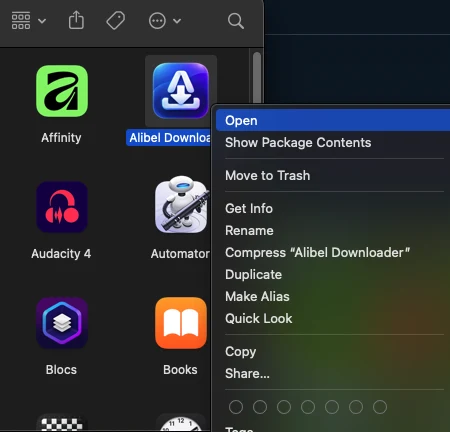Select the Clock app icon at bottom
Viewport: 450px width, 432px height.
(x=181, y=423)
